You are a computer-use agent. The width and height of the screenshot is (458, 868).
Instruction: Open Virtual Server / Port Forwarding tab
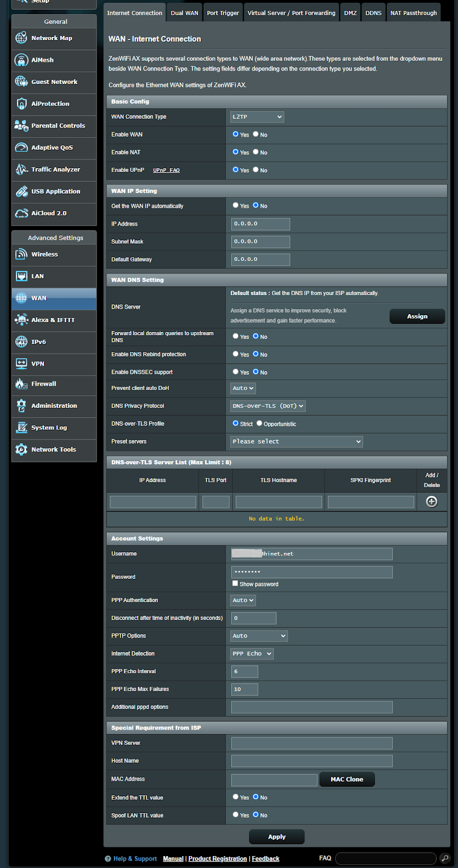291,13
